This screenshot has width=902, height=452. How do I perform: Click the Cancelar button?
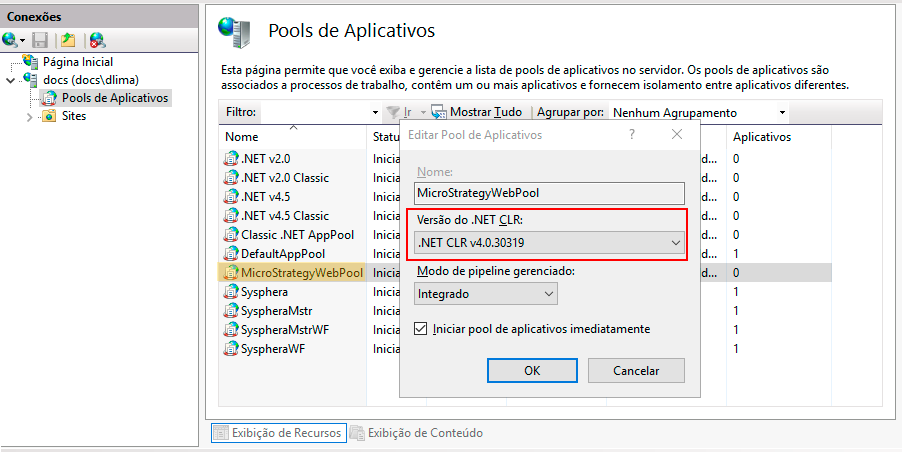pos(636,371)
